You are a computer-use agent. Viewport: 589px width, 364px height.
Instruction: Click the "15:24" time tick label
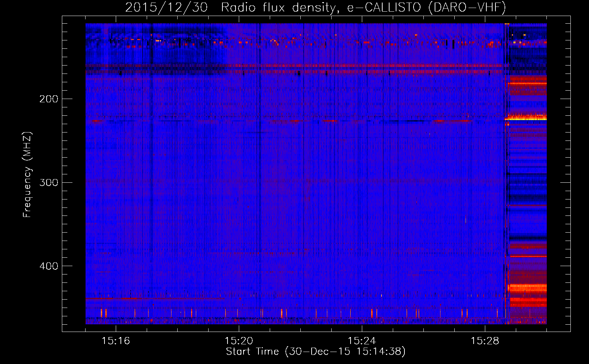click(x=362, y=341)
